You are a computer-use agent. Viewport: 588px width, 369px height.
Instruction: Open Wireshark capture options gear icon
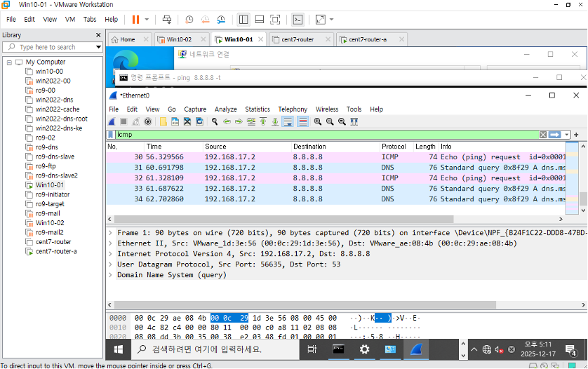click(148, 121)
